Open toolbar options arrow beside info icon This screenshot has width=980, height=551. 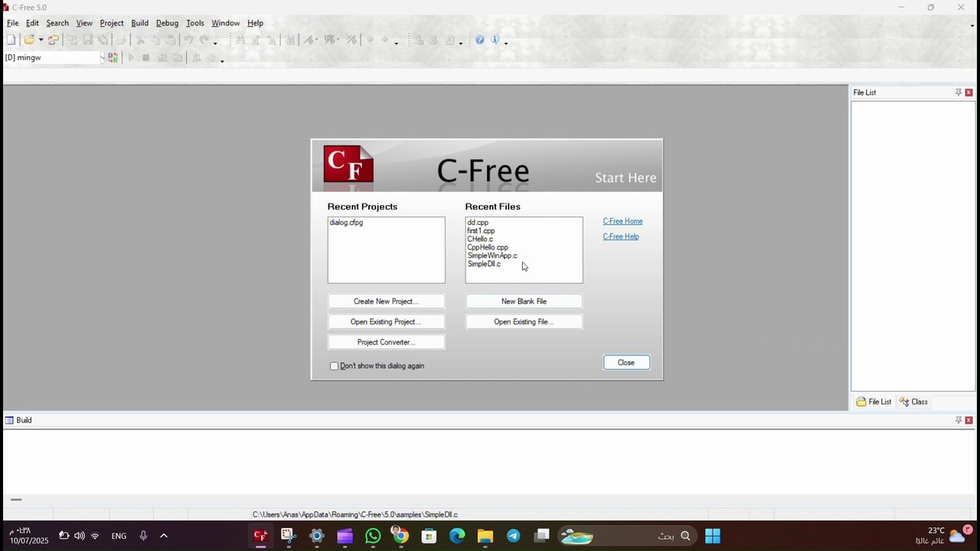coord(506,43)
